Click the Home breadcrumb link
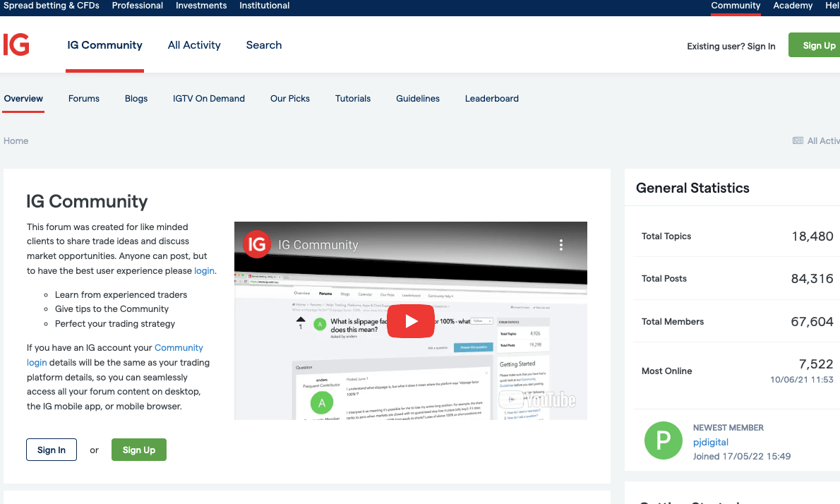 (16, 141)
